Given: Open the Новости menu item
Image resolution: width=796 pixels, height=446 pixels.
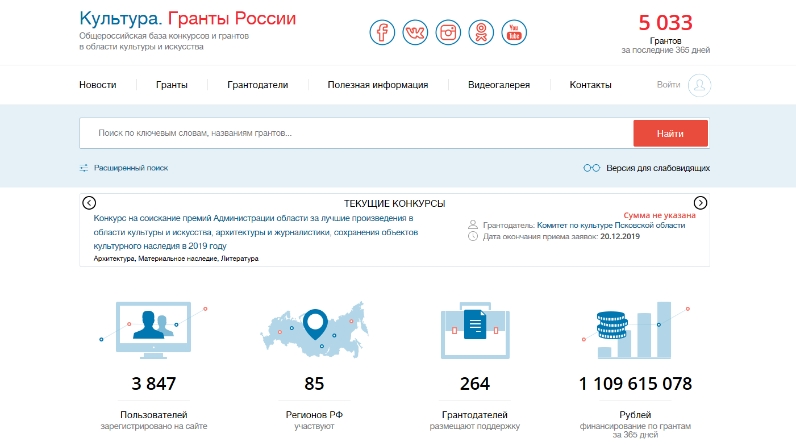Looking at the screenshot, I should (98, 85).
